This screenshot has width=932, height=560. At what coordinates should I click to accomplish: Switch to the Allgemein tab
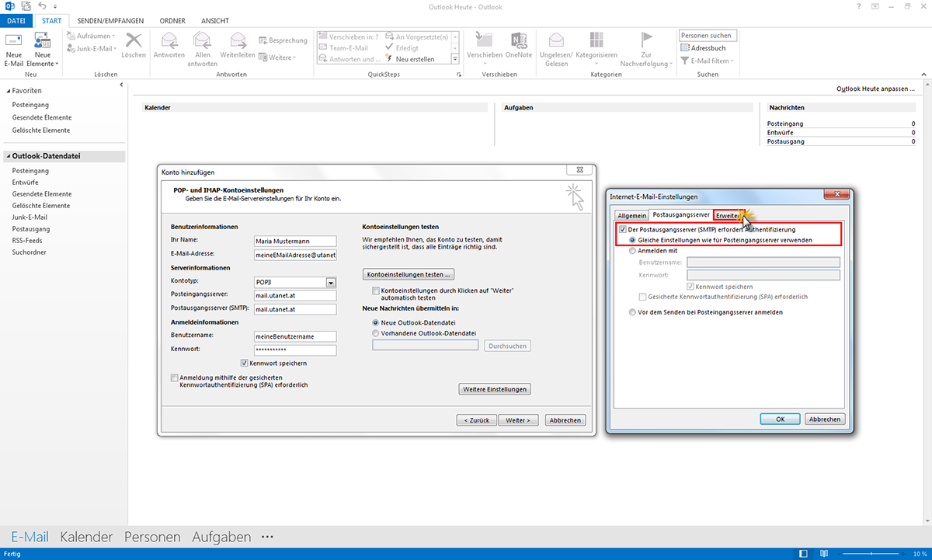coord(631,215)
